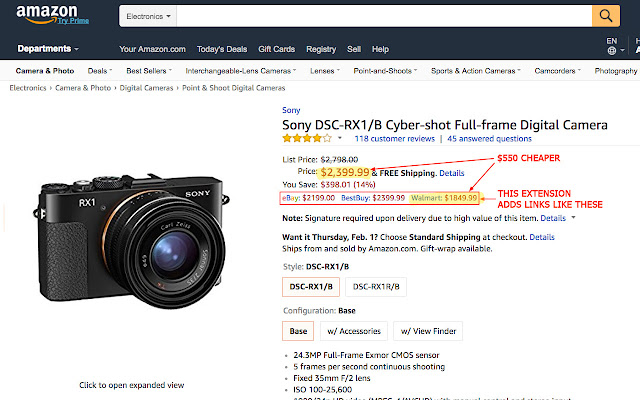640x400 pixels.
Task: Click '5 frames per second continuous shooting' bullet
Action: (369, 367)
